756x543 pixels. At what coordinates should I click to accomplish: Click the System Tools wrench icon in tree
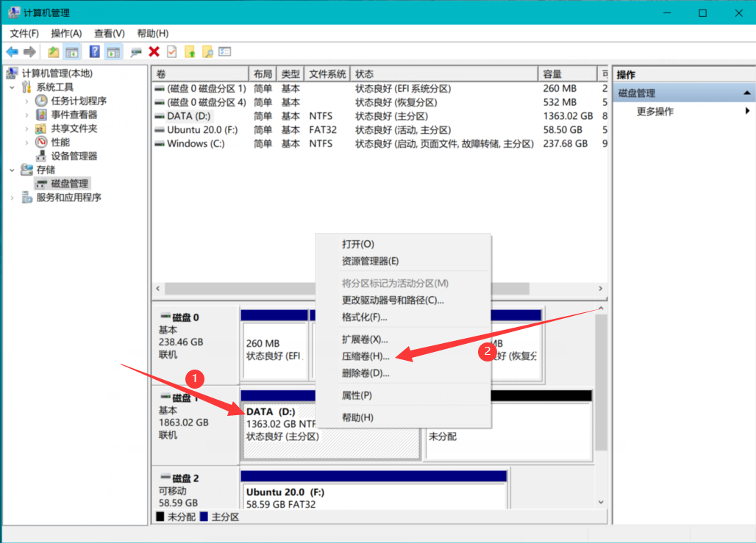click(27, 87)
